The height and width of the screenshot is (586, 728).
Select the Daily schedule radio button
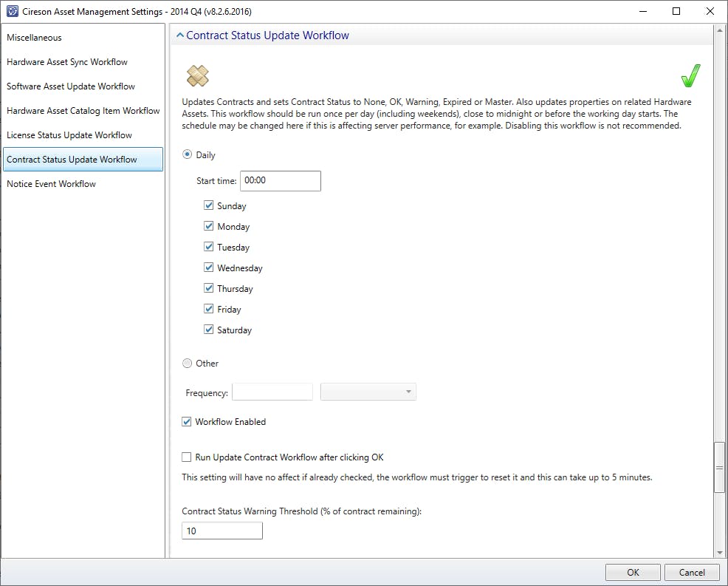coord(188,155)
